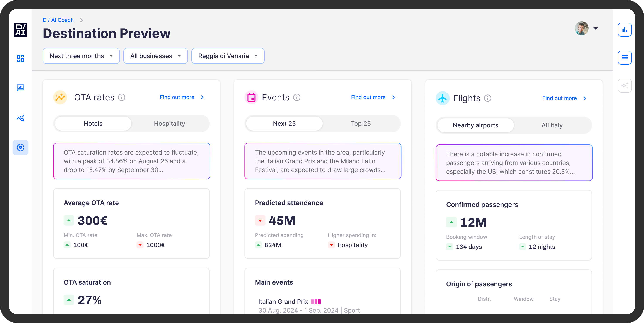Click the user profile avatar
644x323 pixels.
click(581, 28)
